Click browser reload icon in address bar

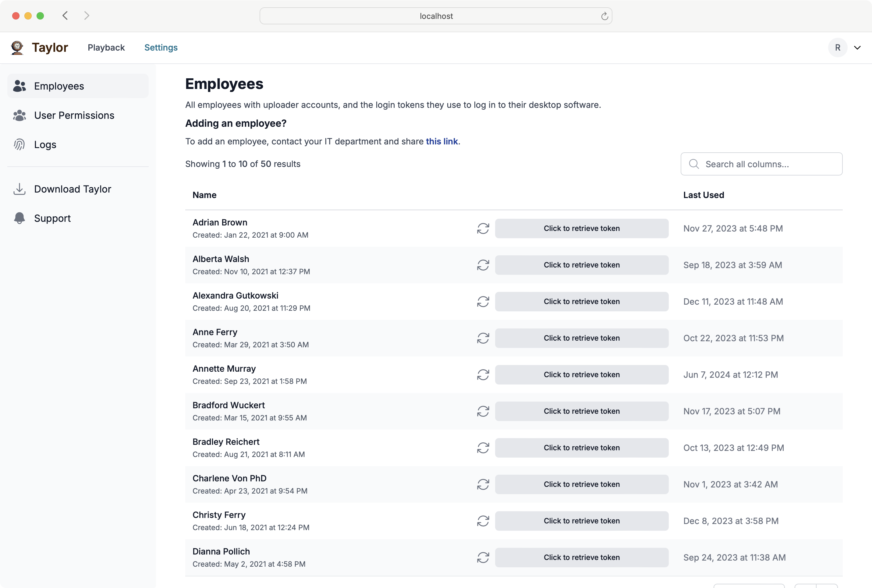tap(604, 16)
